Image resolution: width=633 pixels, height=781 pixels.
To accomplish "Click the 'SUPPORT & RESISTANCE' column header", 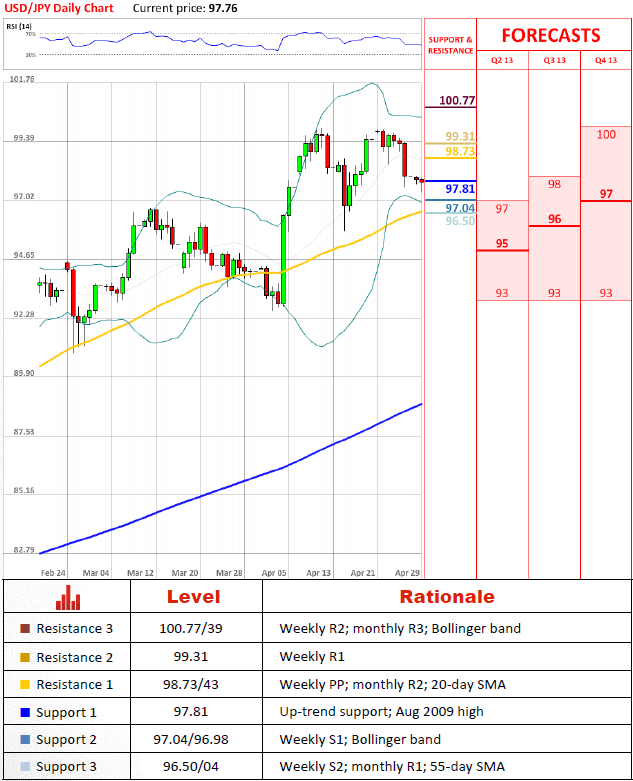I will [x=450, y=45].
